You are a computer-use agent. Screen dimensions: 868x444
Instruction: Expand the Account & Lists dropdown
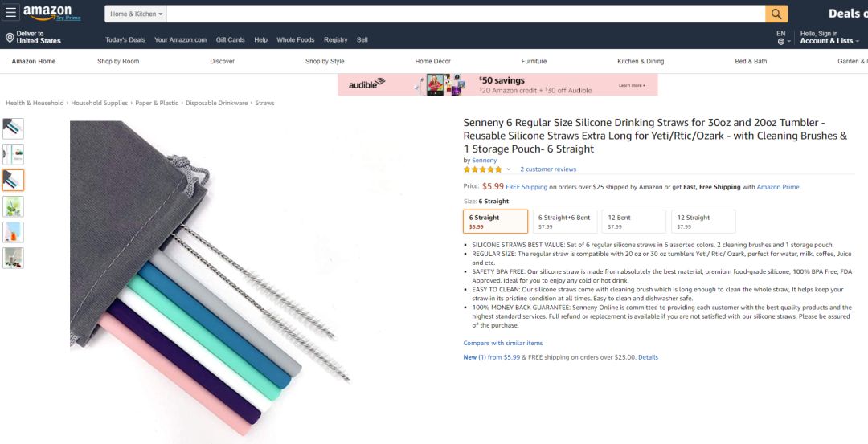click(828, 41)
